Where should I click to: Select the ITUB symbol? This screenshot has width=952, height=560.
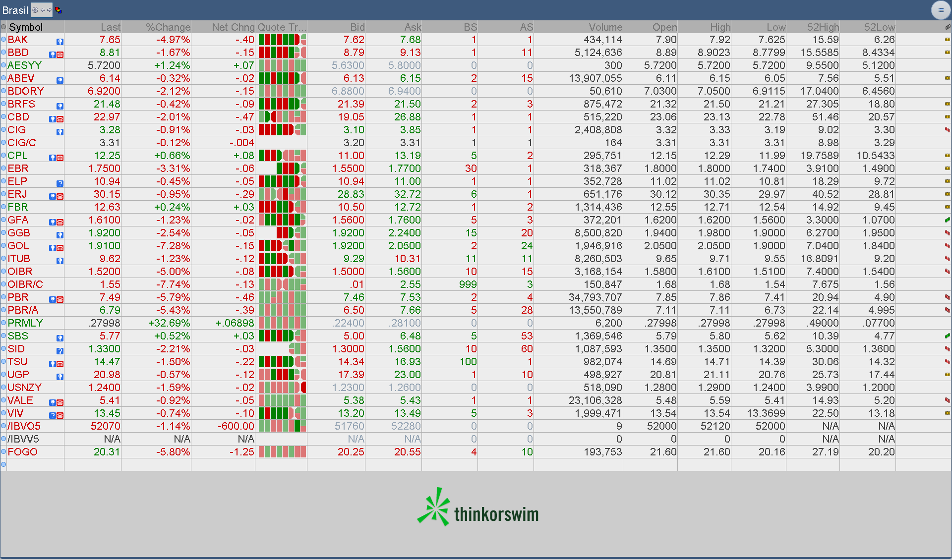tap(19, 259)
